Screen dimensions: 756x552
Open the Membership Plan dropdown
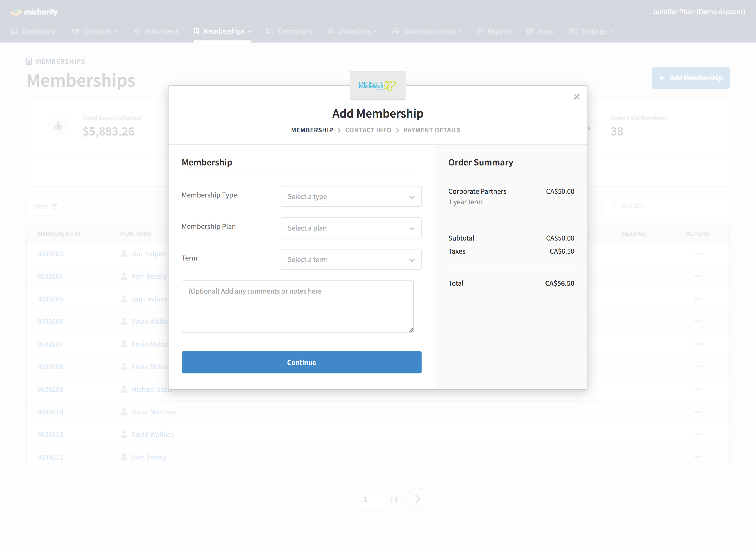tap(351, 228)
